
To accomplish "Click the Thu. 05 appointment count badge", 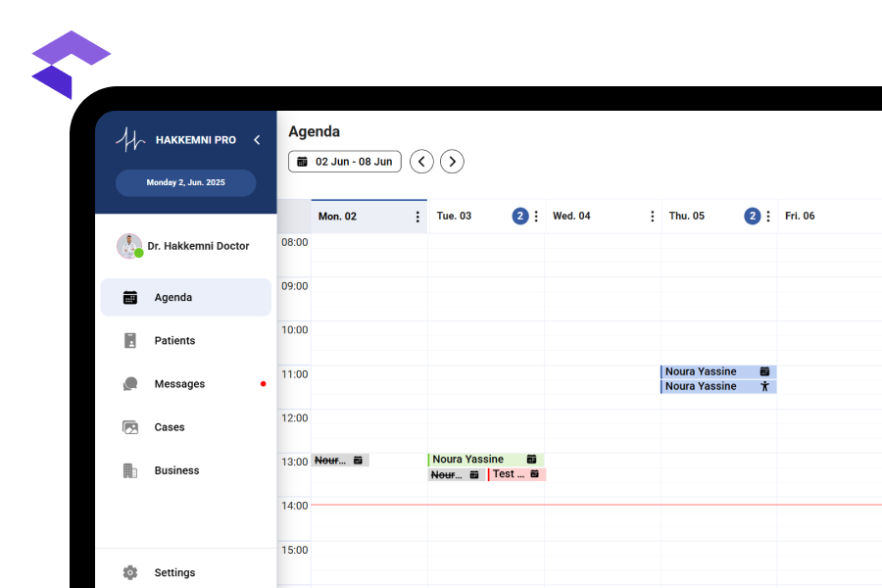I will click(x=753, y=216).
